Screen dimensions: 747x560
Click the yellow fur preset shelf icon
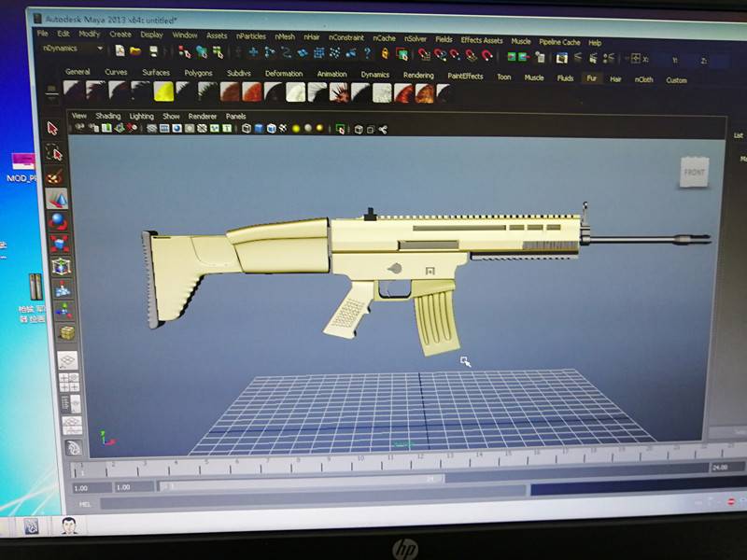pyautogui.click(x=162, y=91)
